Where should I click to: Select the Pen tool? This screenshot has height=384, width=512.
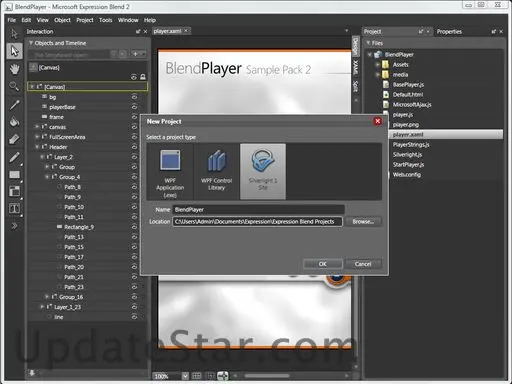click(x=14, y=157)
